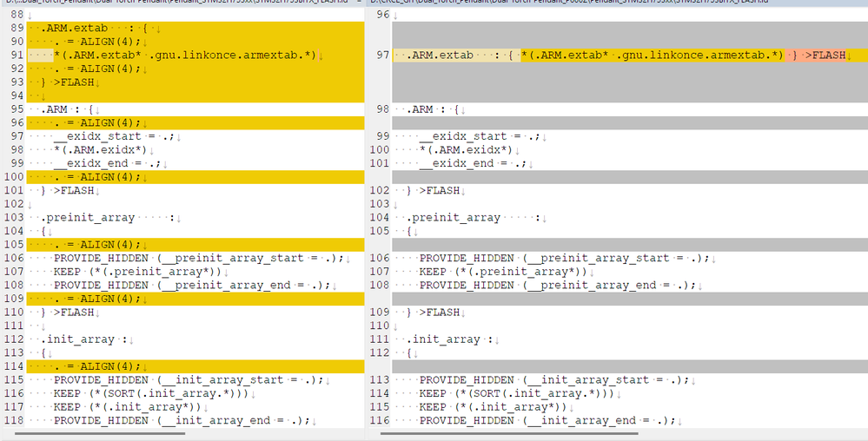Click the left pane horizontal scrollbar thumb
The width and height of the screenshot is (868, 441).
100,434
